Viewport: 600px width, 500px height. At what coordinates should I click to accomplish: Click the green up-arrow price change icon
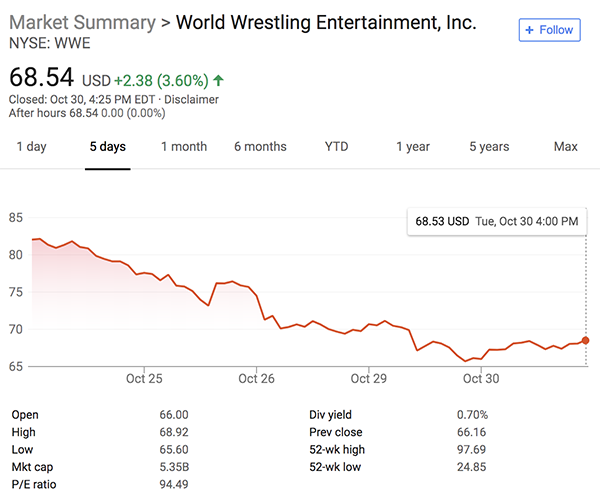[219, 77]
